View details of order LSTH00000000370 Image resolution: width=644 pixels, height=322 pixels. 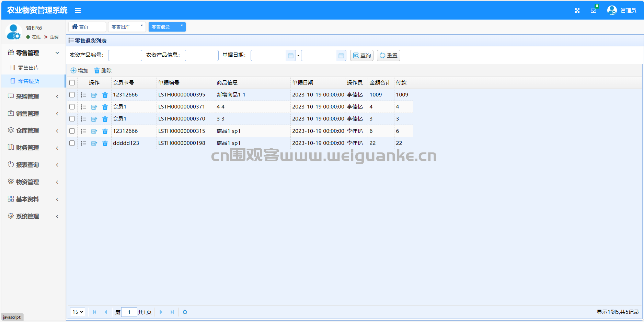(83, 119)
